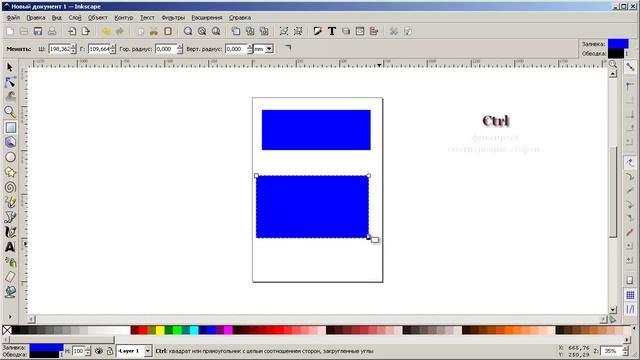Paste from clipboard
This screenshot has height=360, width=640.
pyautogui.click(x=168, y=31)
